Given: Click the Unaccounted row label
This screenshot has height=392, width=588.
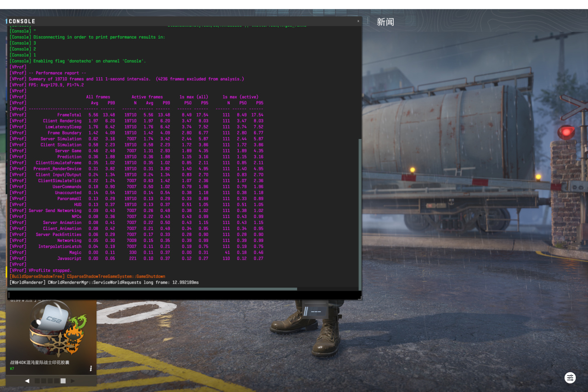Looking at the screenshot, I should (x=68, y=192).
